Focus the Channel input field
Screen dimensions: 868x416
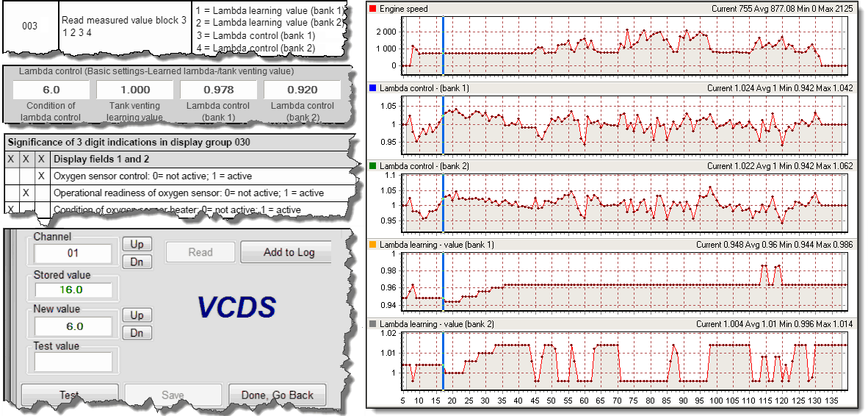[x=72, y=254]
